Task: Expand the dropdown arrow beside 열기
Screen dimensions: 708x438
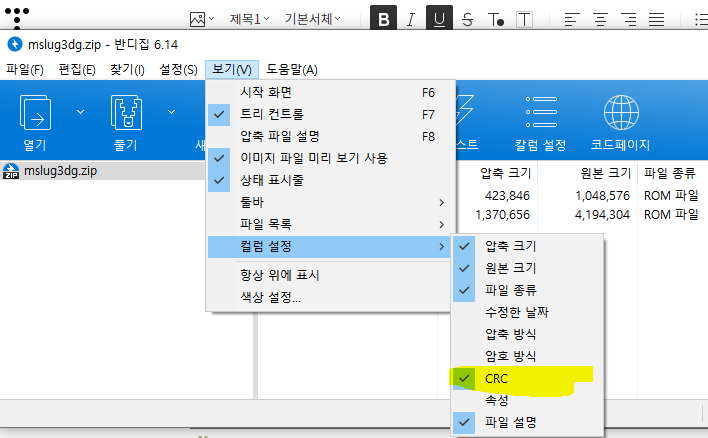Action: pos(80,112)
